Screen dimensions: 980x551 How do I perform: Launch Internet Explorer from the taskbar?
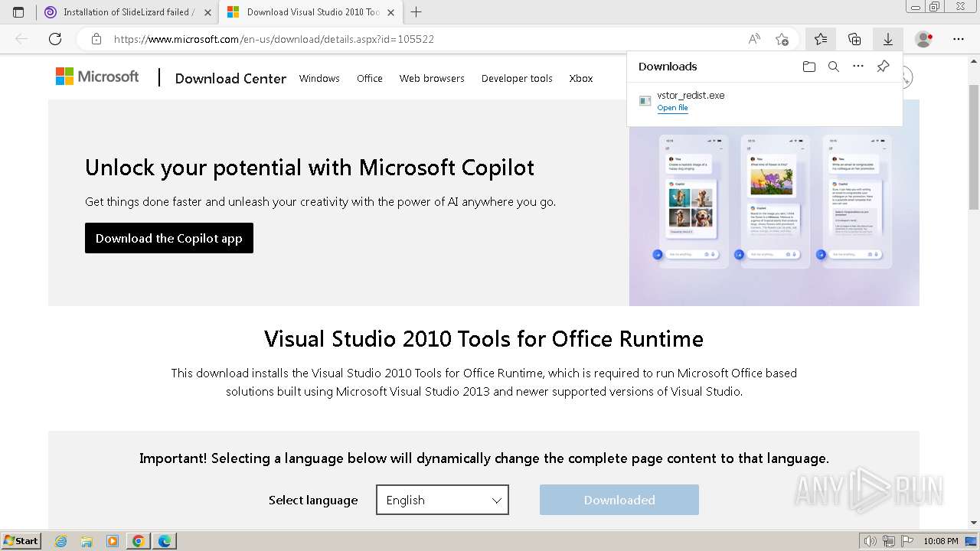60,541
